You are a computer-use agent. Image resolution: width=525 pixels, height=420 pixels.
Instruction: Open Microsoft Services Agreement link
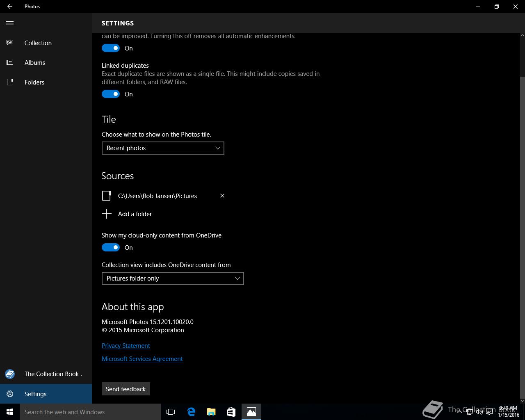pos(142,359)
